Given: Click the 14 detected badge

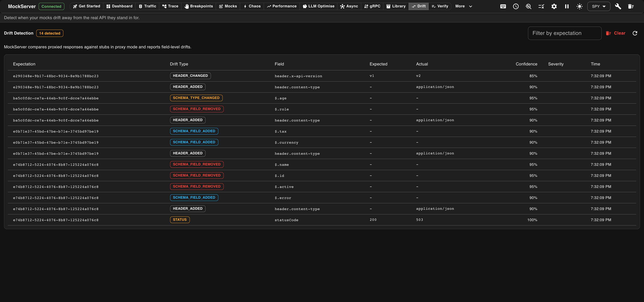Looking at the screenshot, I should 50,33.
